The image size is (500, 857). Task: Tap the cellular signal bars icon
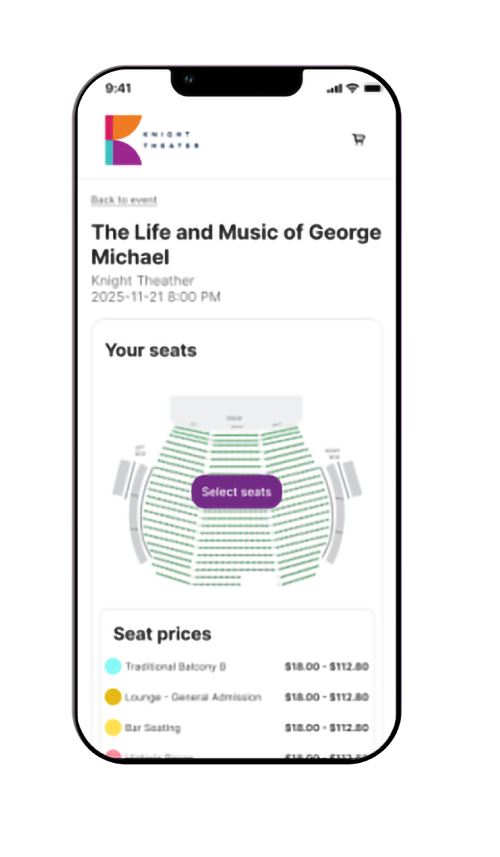point(334,89)
